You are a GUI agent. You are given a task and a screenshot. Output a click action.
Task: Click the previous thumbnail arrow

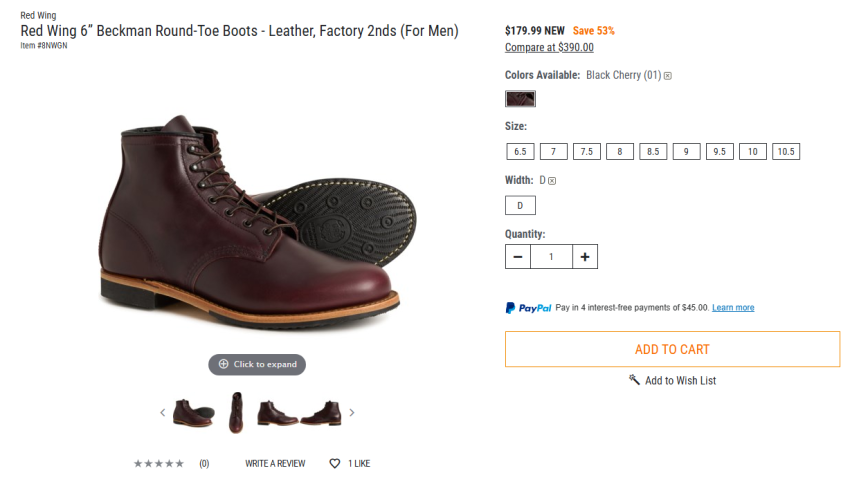163,412
